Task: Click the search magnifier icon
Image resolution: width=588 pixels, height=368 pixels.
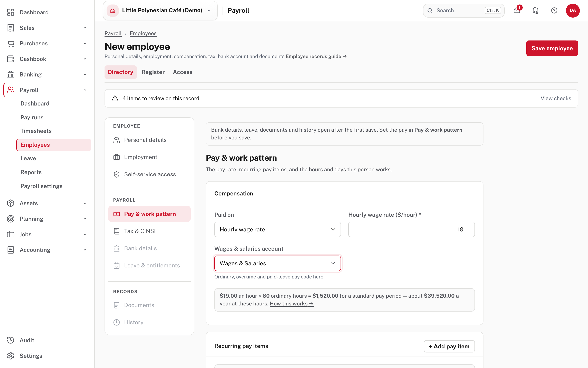Action: pos(430,10)
